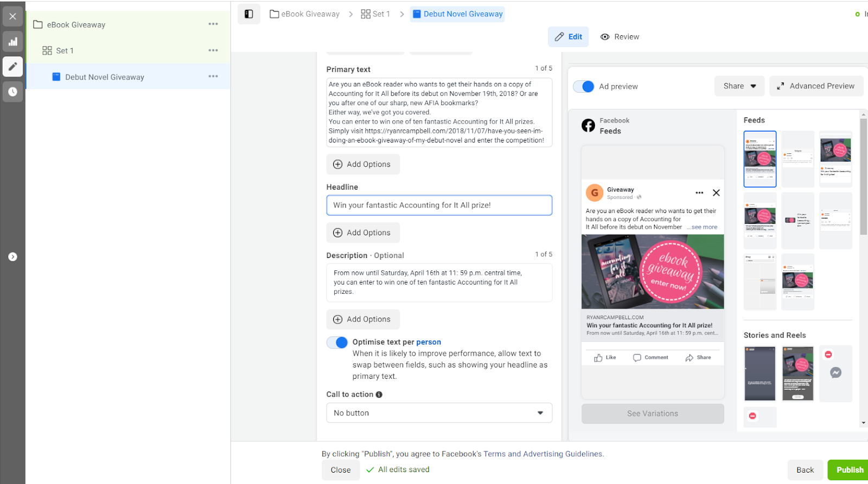Click the scrollbar down arrow in preview panel
The height and width of the screenshot is (484, 868).
864,423
